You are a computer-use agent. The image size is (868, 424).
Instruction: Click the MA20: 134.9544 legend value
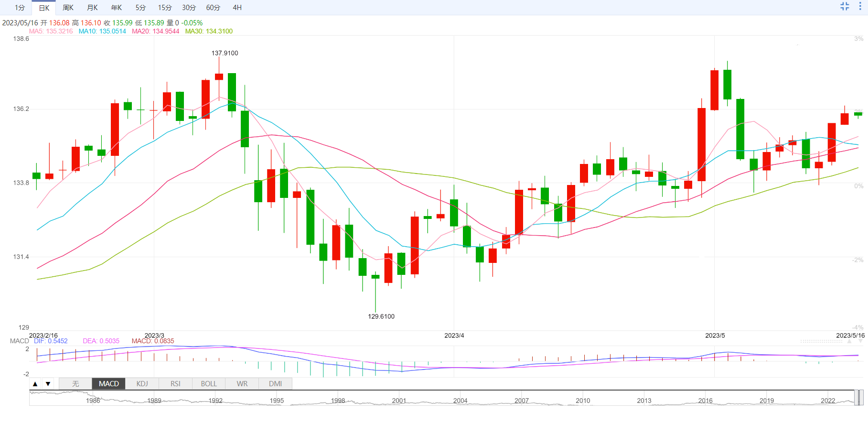(156, 31)
